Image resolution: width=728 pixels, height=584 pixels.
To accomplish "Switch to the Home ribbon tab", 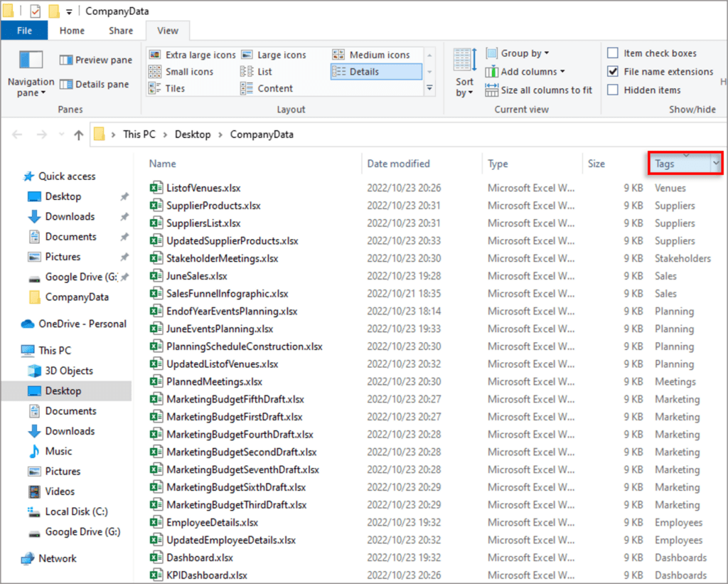I will (71, 31).
